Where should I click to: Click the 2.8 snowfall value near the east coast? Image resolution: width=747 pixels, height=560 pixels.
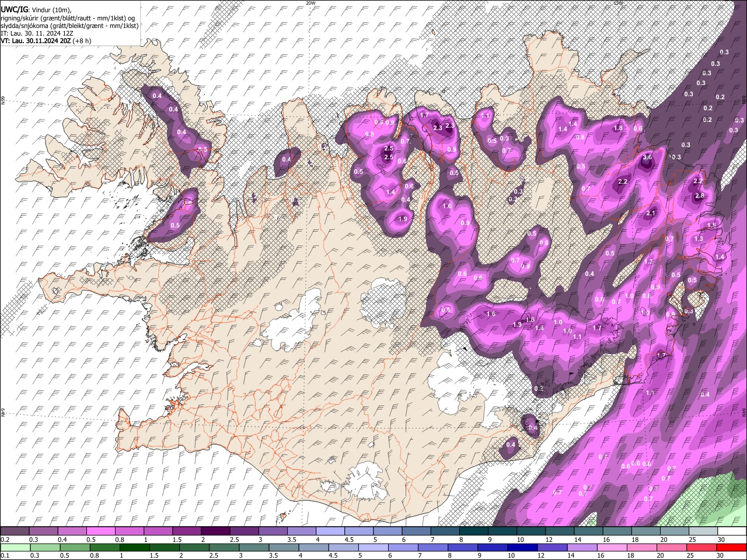[x=700, y=195]
